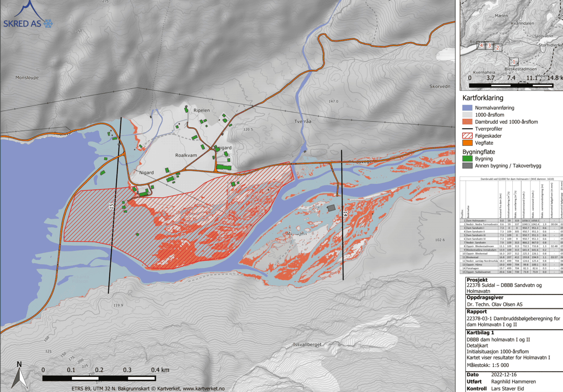The image size is (563, 392).
Task: Click the Issvallberget map label
Action: (307, 345)
